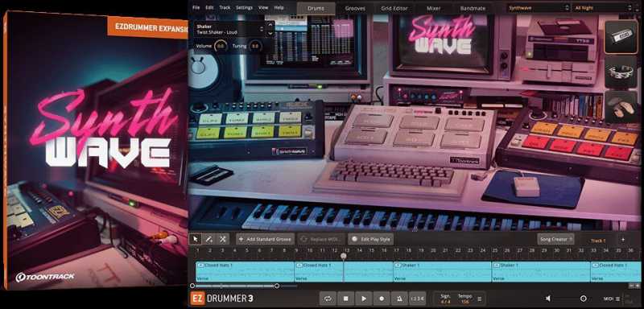Switch to the Bandmate tab
This screenshot has height=309, width=644.
coord(473,8)
